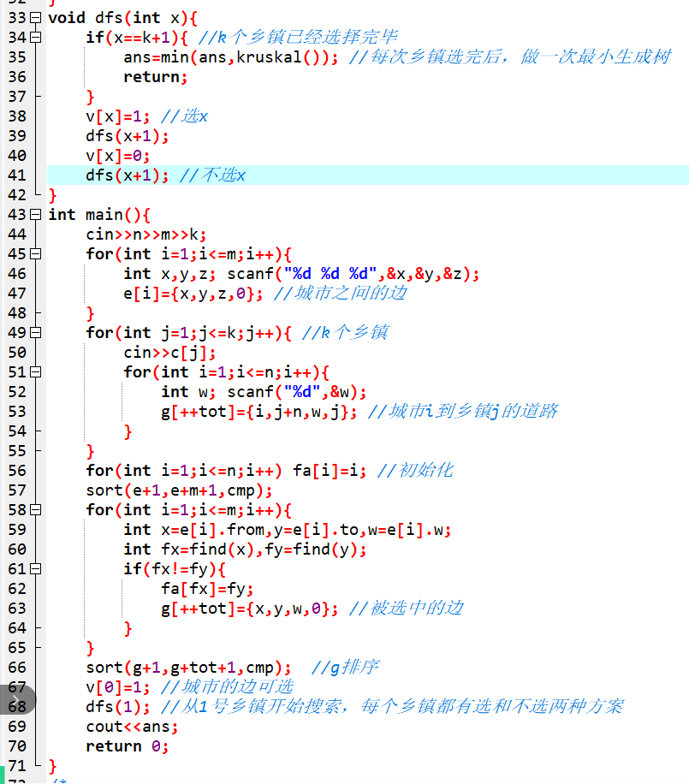Select line number 56 in the margin
This screenshot has width=689, height=784.
tap(16, 471)
